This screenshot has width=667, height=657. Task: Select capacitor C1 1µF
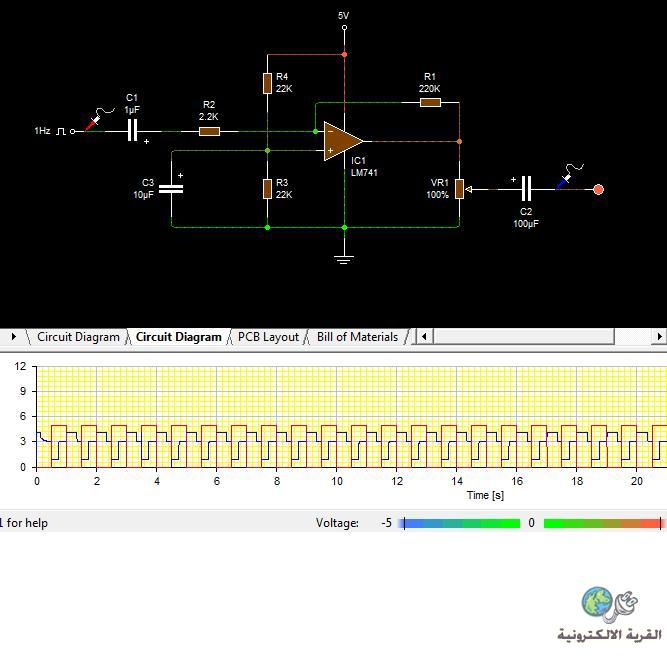tap(133, 130)
